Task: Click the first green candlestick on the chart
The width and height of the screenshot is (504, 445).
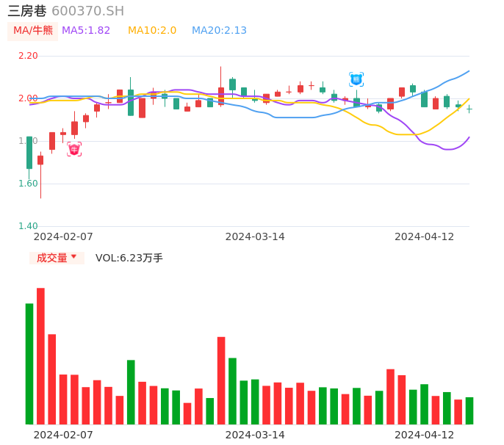Action: [29, 153]
